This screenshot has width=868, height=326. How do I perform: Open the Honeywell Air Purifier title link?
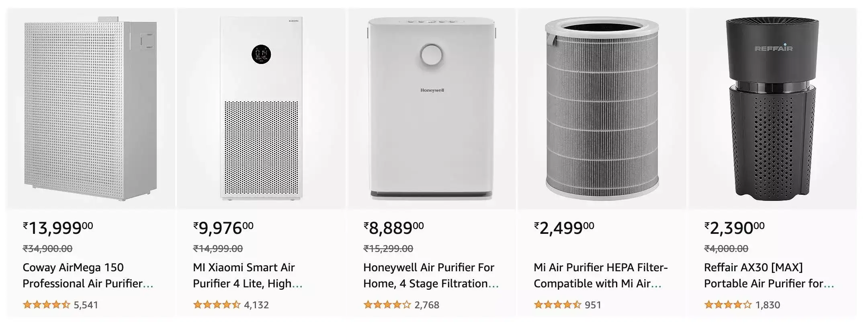[x=428, y=275]
